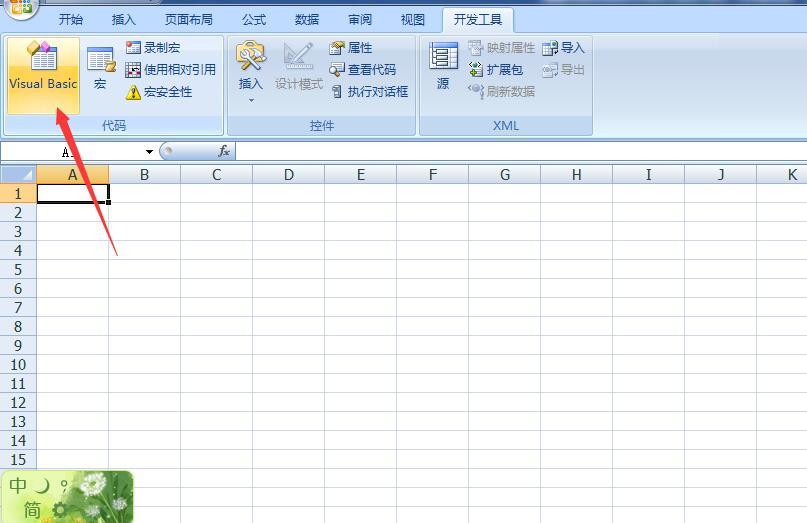The width and height of the screenshot is (807, 523).
Task: Click 映射属性 map properties
Action: coord(501,48)
